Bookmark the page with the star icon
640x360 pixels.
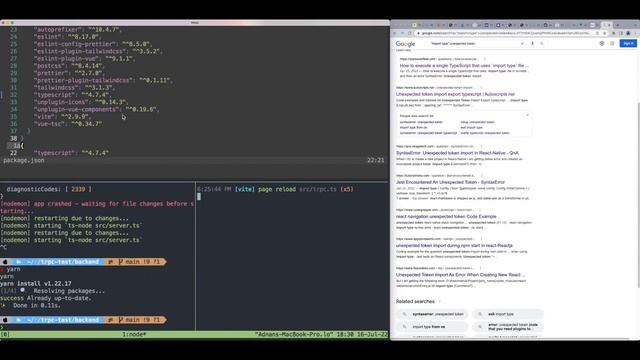[605, 33]
